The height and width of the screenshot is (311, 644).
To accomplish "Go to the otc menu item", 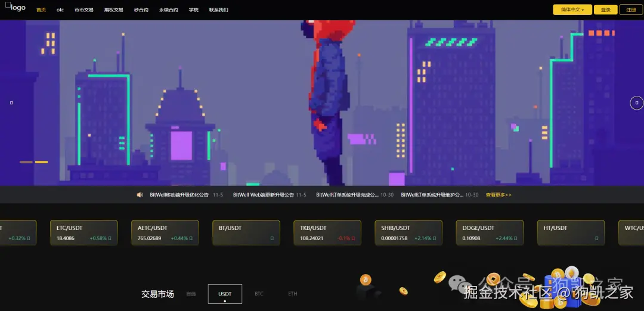I will 60,10.
